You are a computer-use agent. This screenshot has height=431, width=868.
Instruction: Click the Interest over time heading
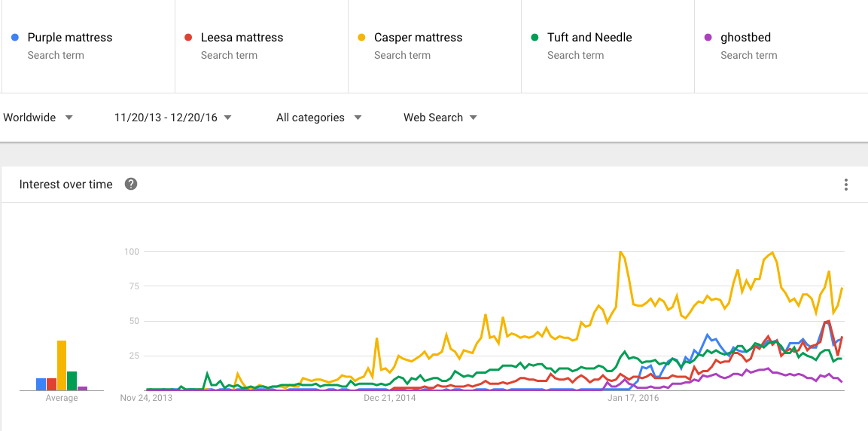click(x=66, y=185)
